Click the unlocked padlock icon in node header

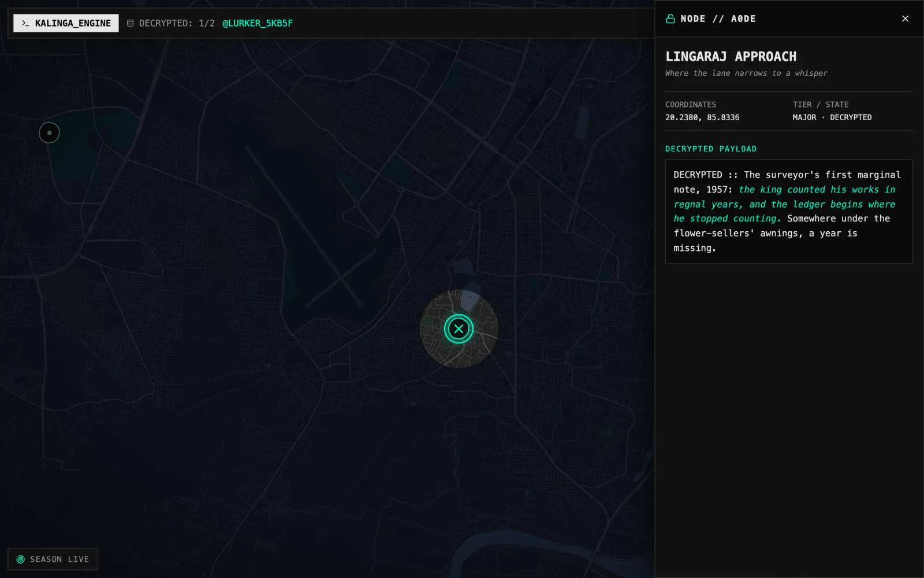click(670, 18)
